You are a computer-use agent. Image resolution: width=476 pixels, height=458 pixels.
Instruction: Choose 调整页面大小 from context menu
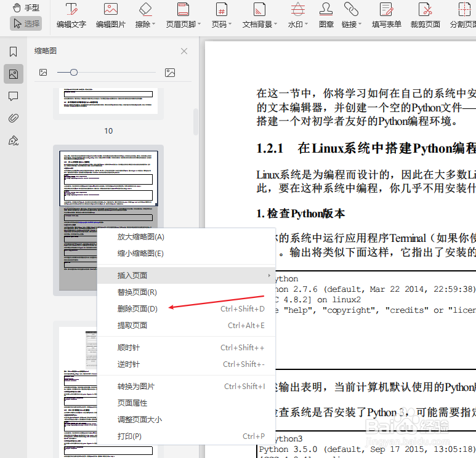point(186,419)
